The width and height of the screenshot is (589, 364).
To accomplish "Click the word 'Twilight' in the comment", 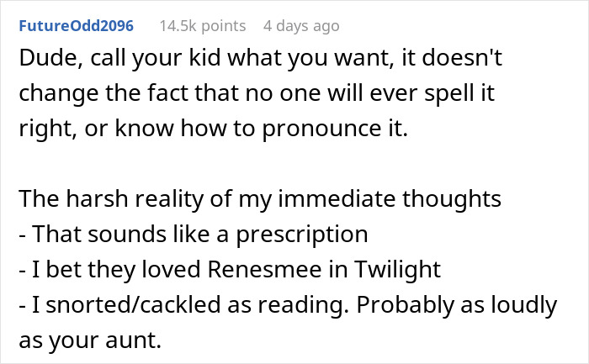I will pos(397,270).
